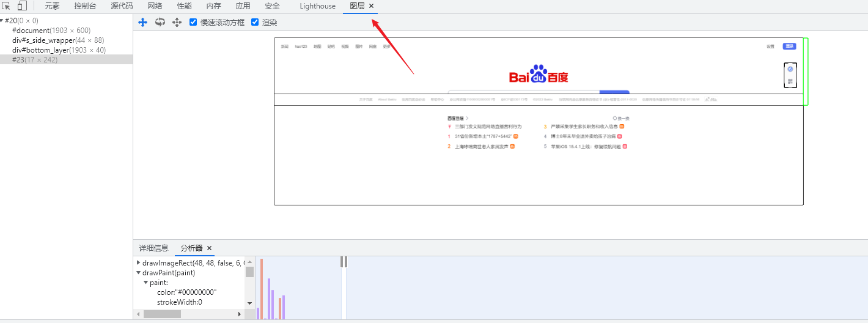Click the green-outlined layer in preview
868x323 pixels.
tap(806, 71)
